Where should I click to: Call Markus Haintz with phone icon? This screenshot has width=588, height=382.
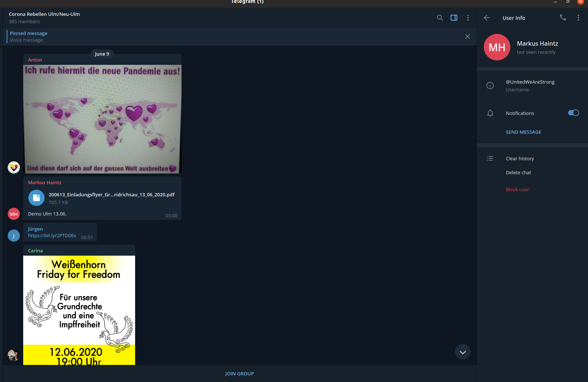(563, 17)
